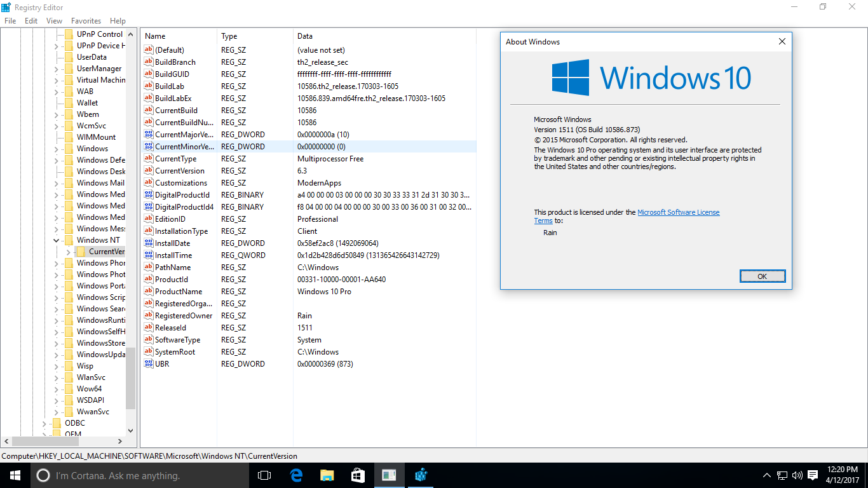The width and height of the screenshot is (868, 488).
Task: Select the SystemRoot value name
Action: pyautogui.click(x=175, y=352)
